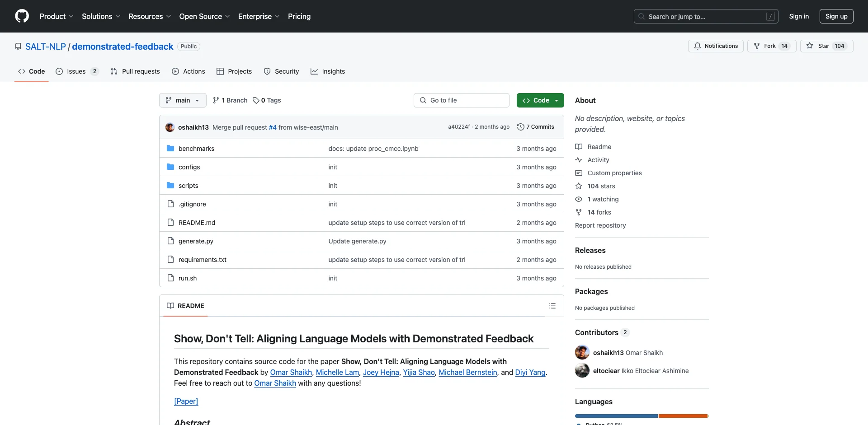Switch to the Security tab
Viewport: 868px width, 425px height.
tap(281, 71)
